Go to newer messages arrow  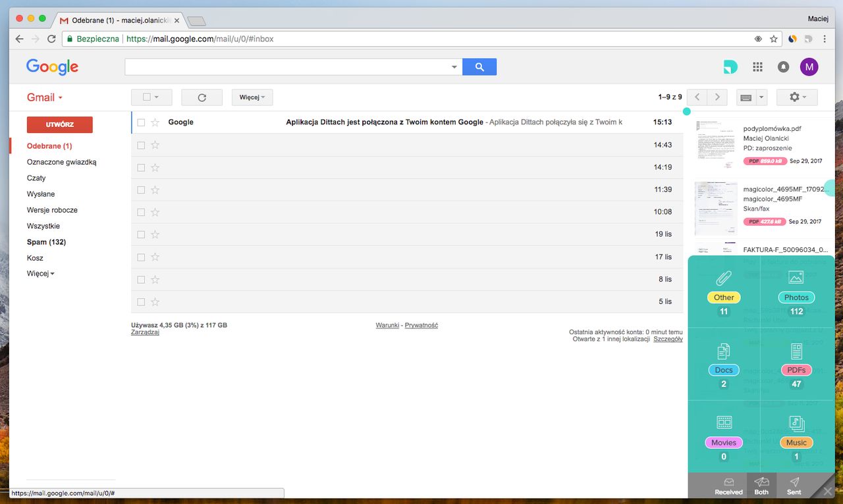[x=697, y=97]
